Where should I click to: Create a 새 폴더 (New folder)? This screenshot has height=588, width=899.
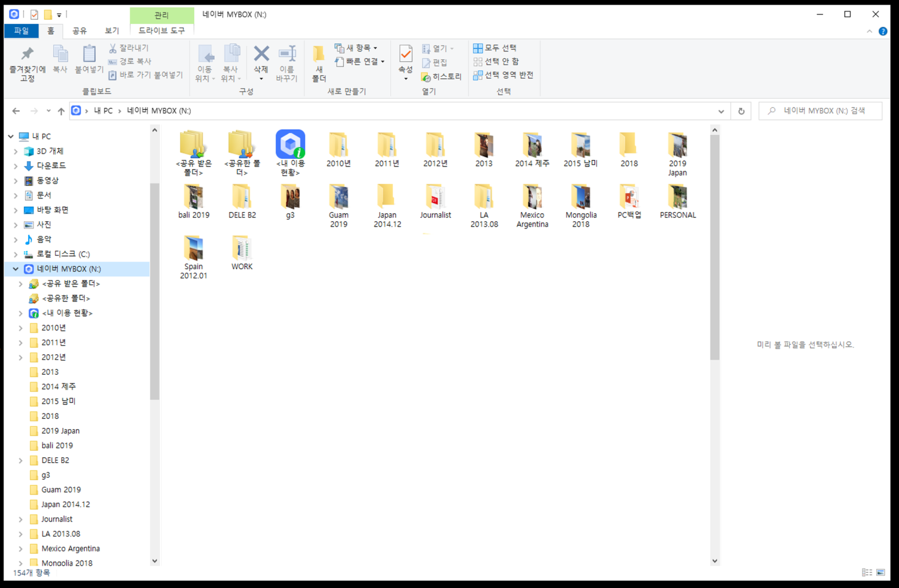319,64
